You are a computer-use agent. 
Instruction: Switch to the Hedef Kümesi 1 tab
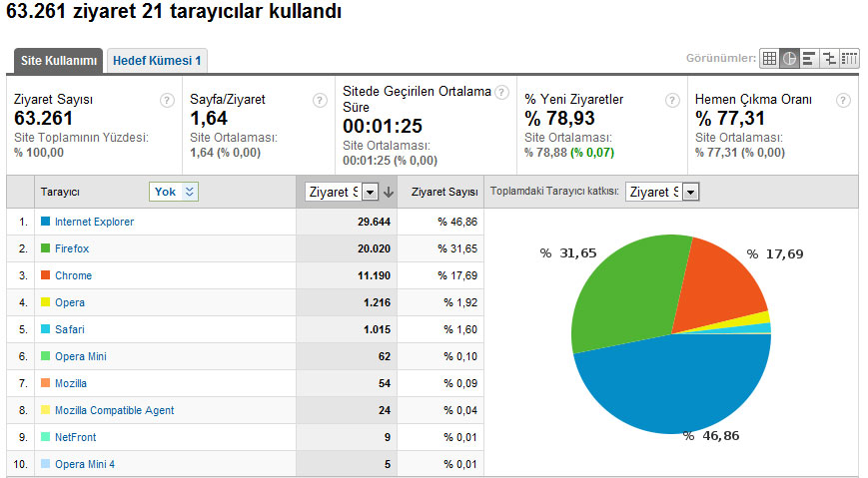coord(157,61)
